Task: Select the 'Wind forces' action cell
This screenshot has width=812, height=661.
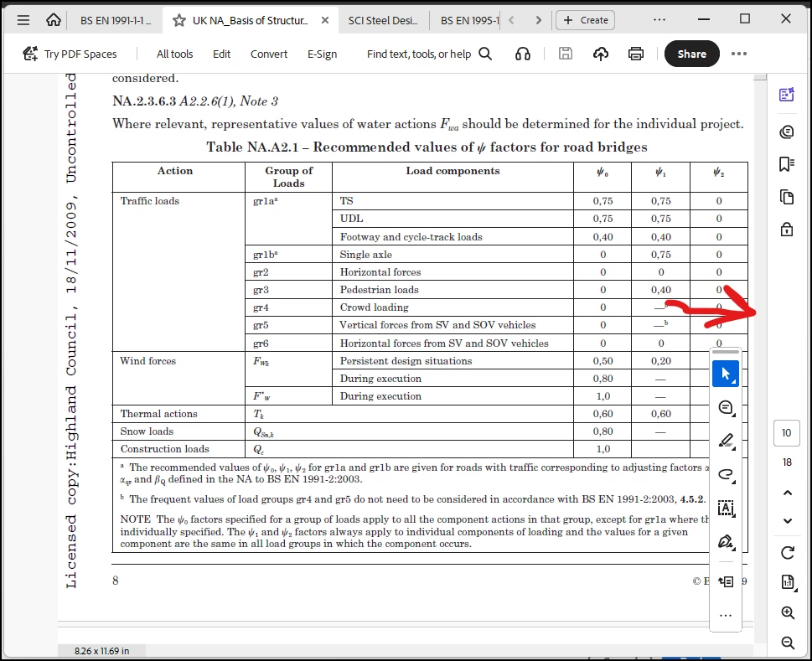Action: (x=178, y=378)
